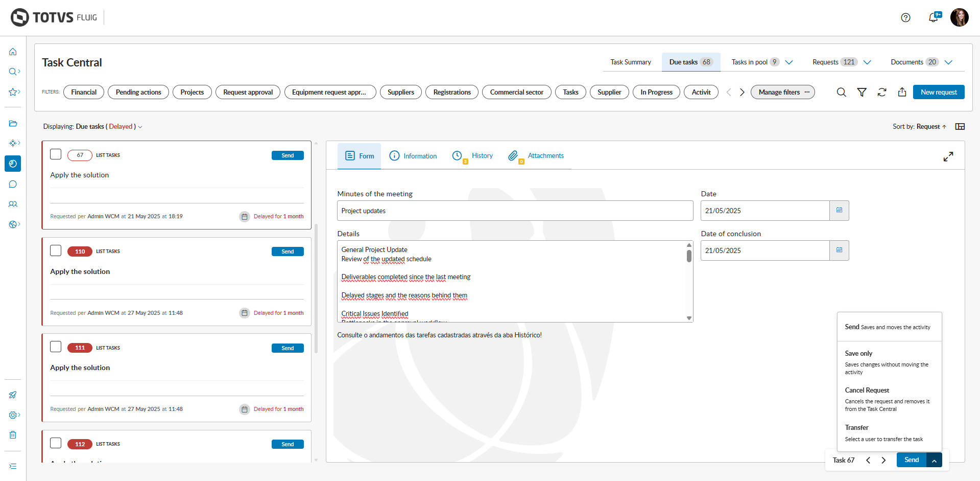Image resolution: width=980 pixels, height=481 pixels.
Task: Select the checkbox for task 110
Action: coord(56,250)
